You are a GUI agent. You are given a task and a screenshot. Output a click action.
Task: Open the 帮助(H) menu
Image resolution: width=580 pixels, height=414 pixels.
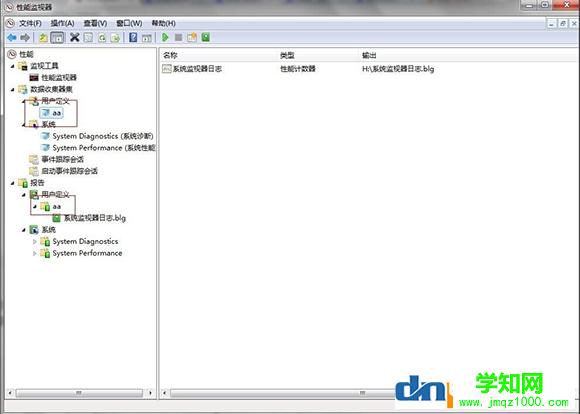(163, 24)
